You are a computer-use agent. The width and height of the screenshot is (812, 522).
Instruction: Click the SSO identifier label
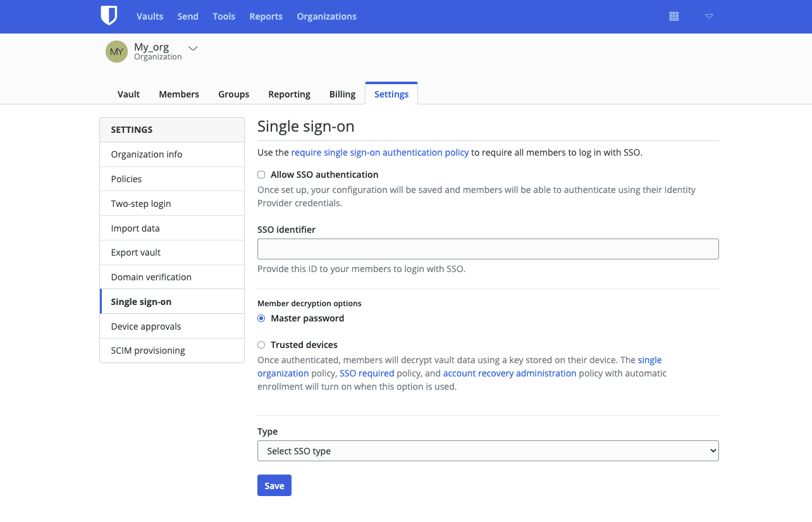point(286,230)
